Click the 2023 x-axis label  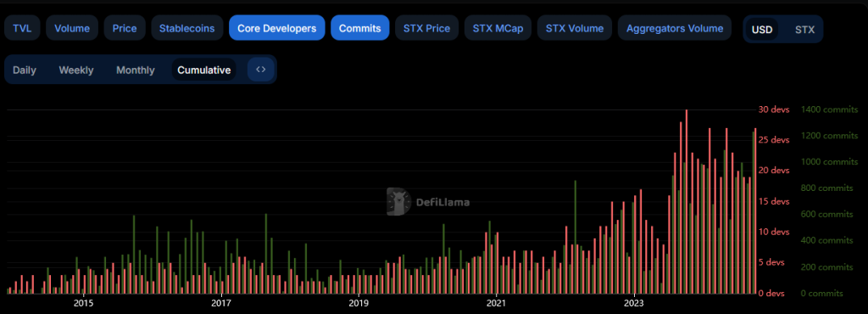pyautogui.click(x=634, y=304)
